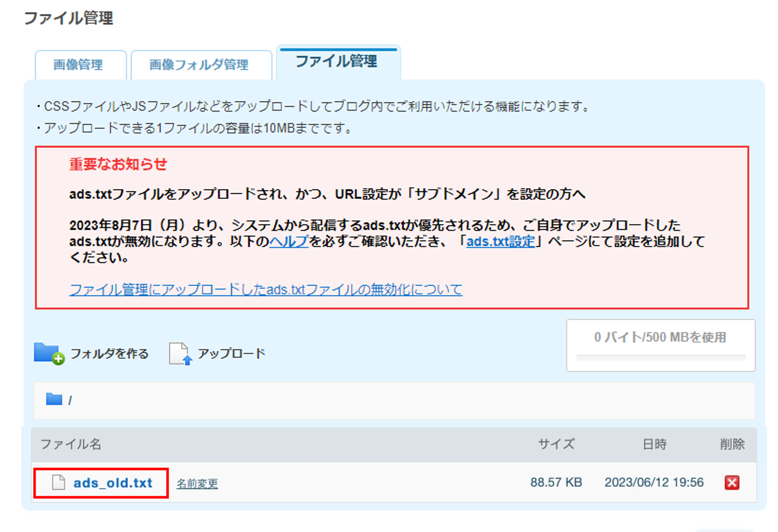778x532 pixels.
Task: Click the upload document icon
Action: pos(181,354)
